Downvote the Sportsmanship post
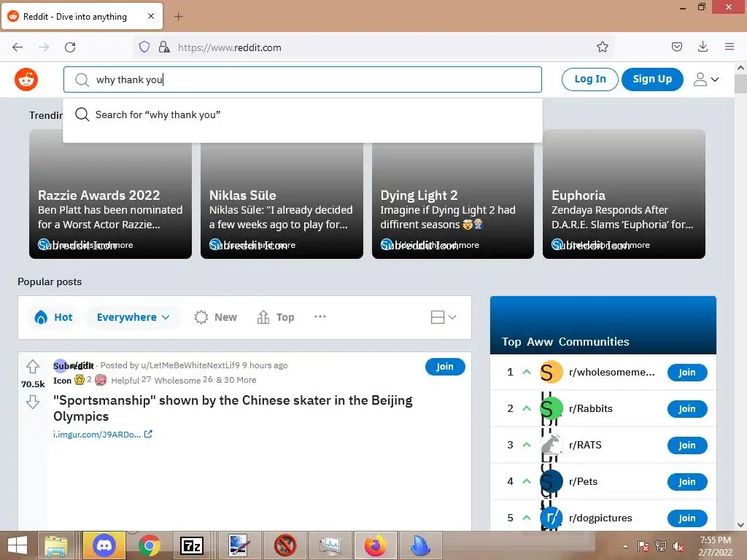This screenshot has width=747, height=560. (32, 402)
